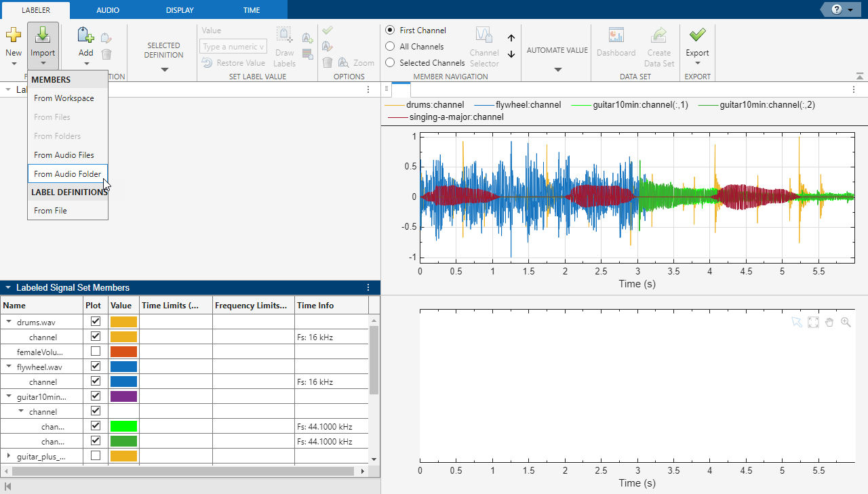Click the members table vertical scrollbar
The image size is (868, 494).
[374, 361]
